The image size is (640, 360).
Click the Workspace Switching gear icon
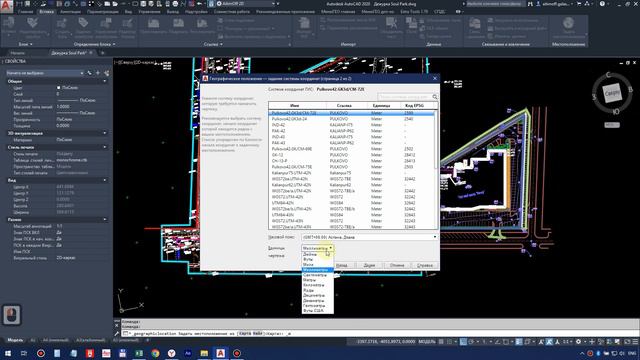pos(578,342)
